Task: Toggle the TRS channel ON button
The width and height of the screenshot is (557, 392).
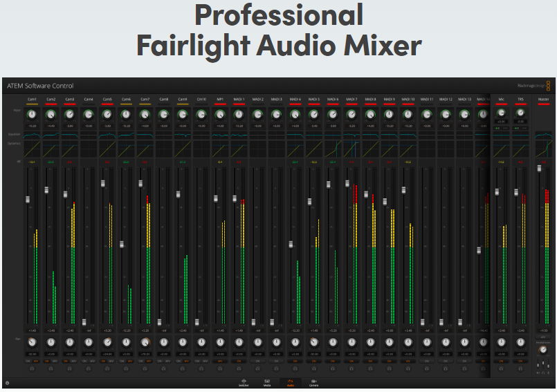Action: click(x=520, y=361)
